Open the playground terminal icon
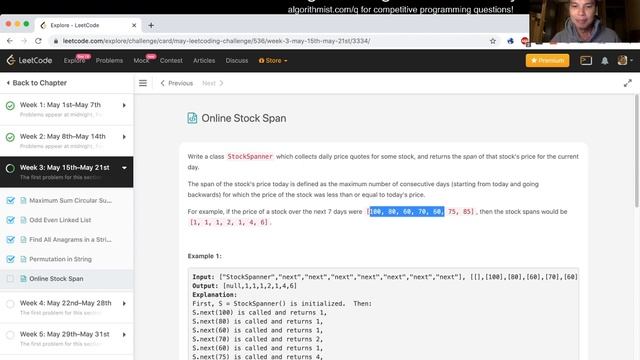 click(x=586, y=60)
